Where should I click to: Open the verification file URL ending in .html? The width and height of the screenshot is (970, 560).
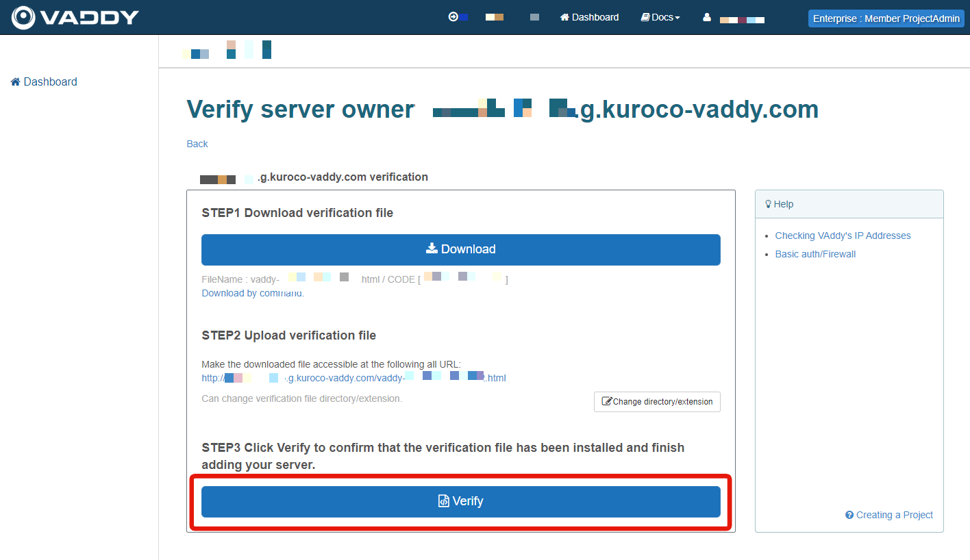coord(353,377)
